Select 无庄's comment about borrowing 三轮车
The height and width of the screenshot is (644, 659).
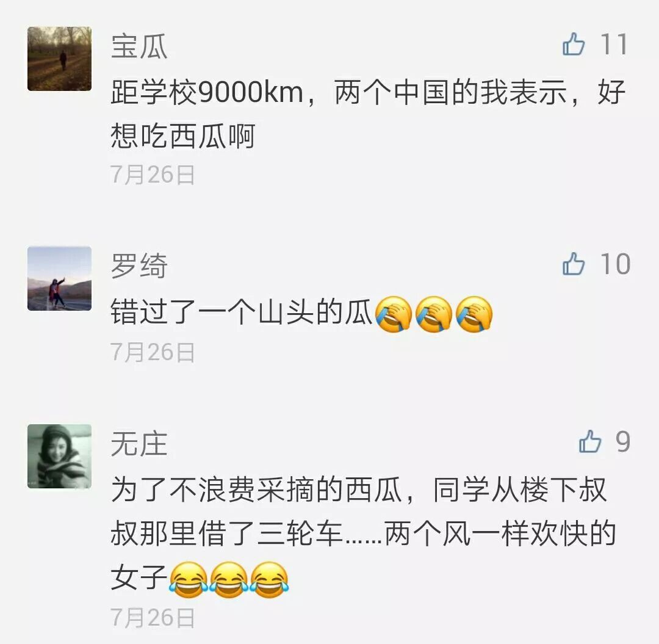point(364,534)
